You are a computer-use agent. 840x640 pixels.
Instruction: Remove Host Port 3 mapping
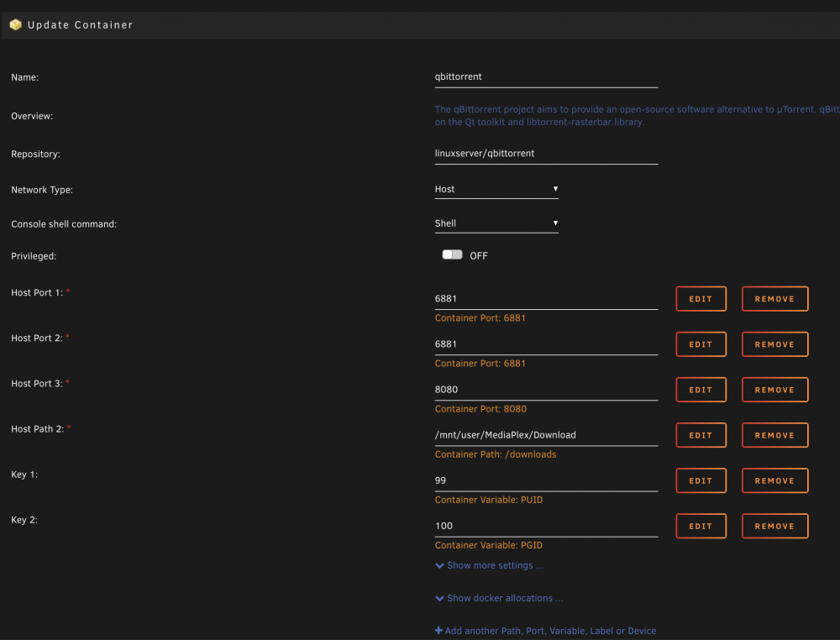pyautogui.click(x=774, y=390)
